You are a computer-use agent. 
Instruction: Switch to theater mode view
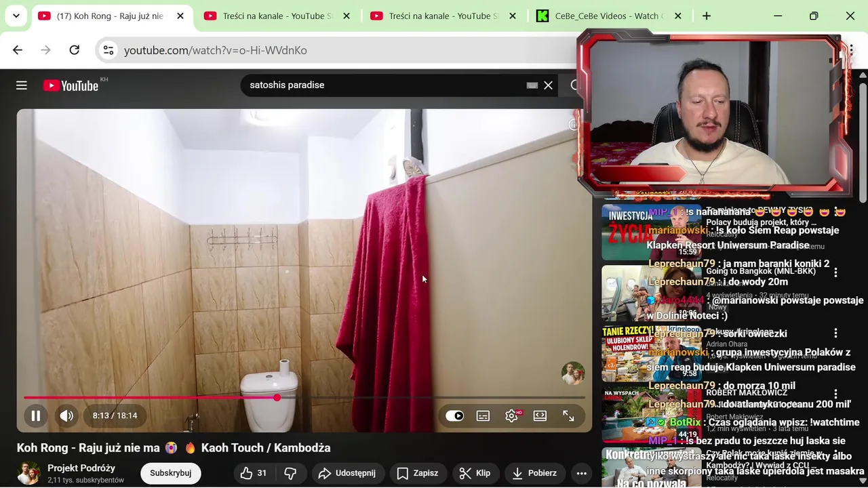click(540, 416)
